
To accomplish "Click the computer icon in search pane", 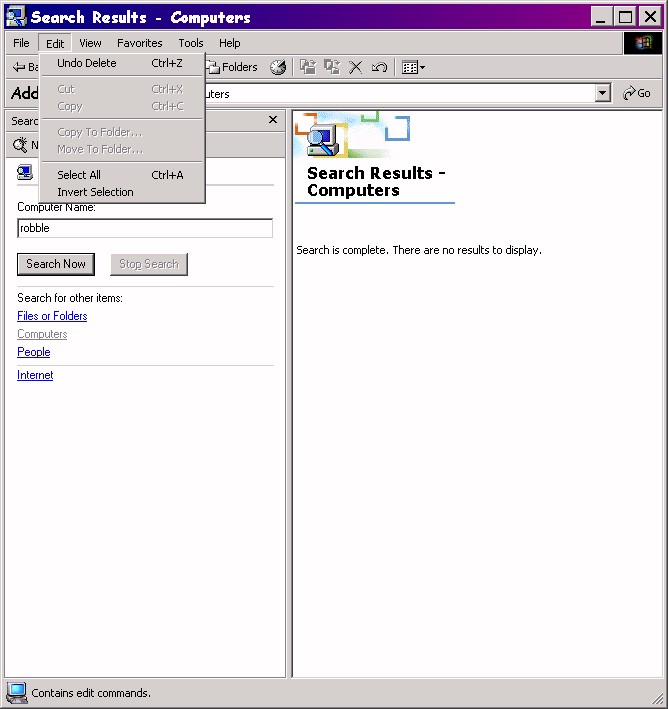I will coord(25,172).
